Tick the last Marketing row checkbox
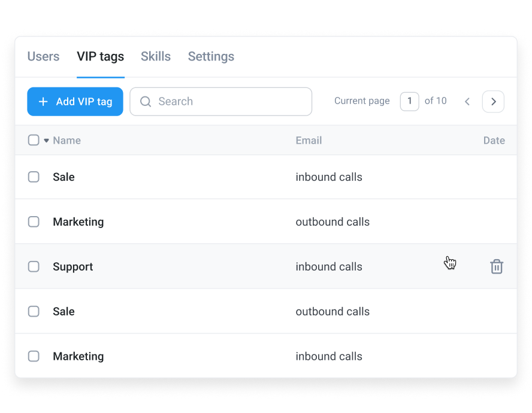 [x=34, y=356]
